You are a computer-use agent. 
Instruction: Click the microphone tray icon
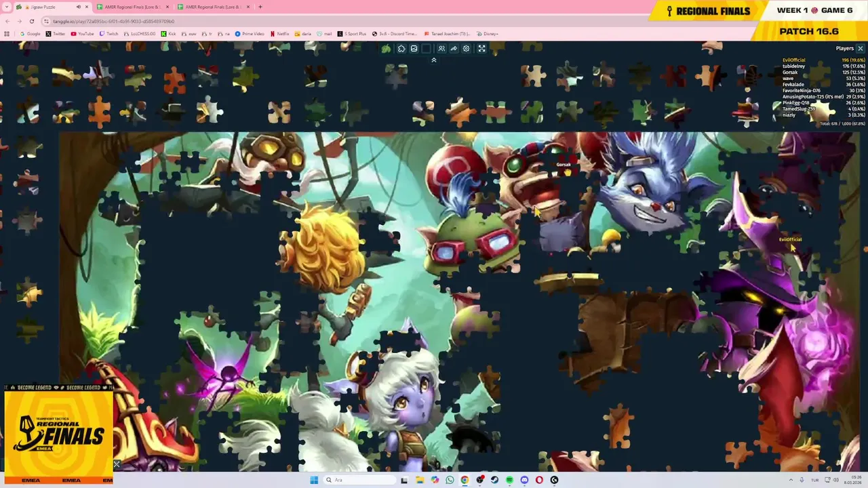click(802, 480)
